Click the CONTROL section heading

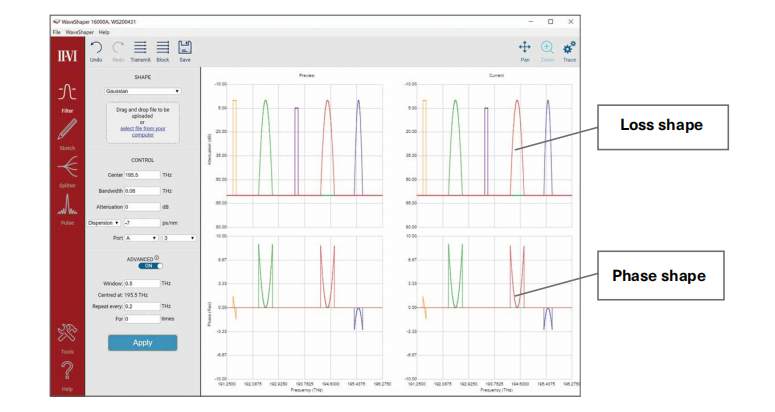[x=142, y=160]
